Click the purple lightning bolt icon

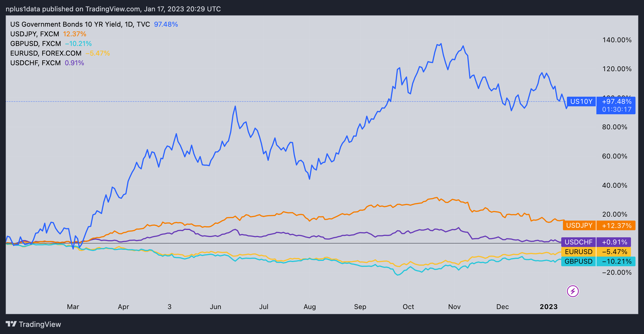click(573, 291)
